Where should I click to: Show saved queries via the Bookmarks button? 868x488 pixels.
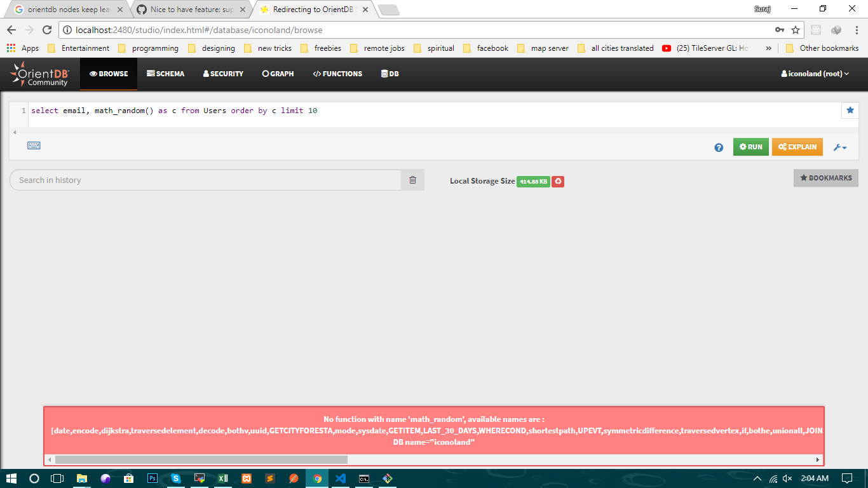[x=825, y=178]
